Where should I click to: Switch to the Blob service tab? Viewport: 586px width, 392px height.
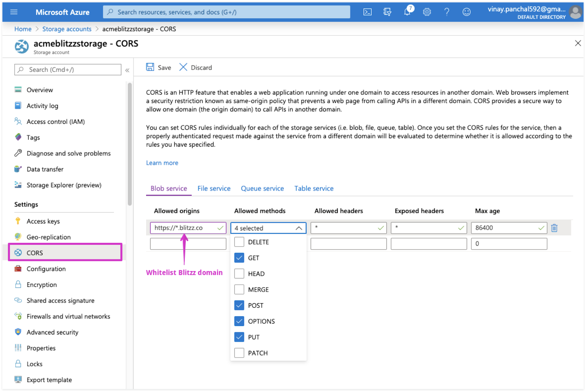[169, 188]
